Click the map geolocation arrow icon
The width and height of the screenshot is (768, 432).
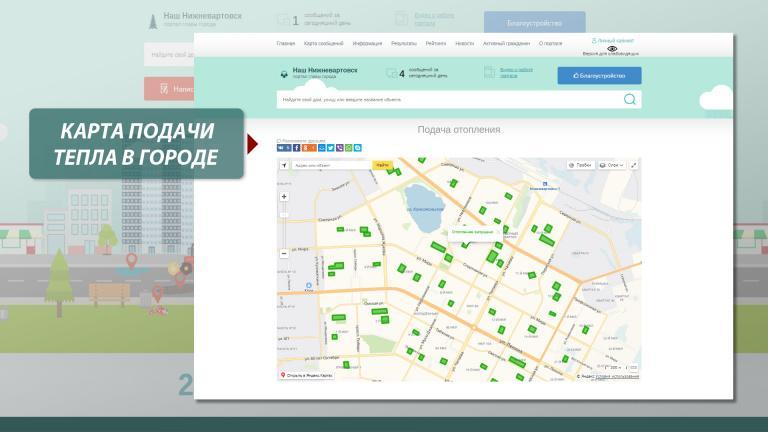284,165
